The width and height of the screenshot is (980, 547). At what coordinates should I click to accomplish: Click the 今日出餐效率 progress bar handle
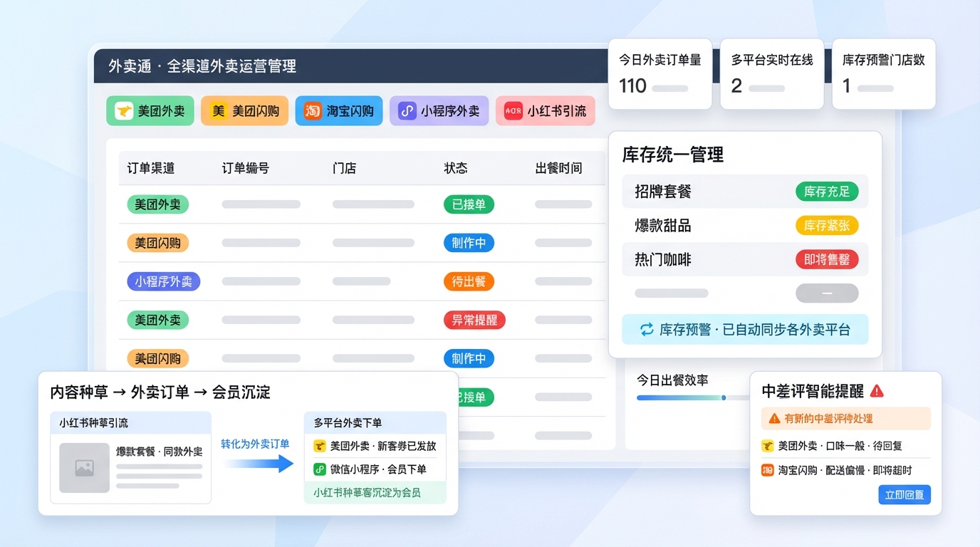[724, 398]
